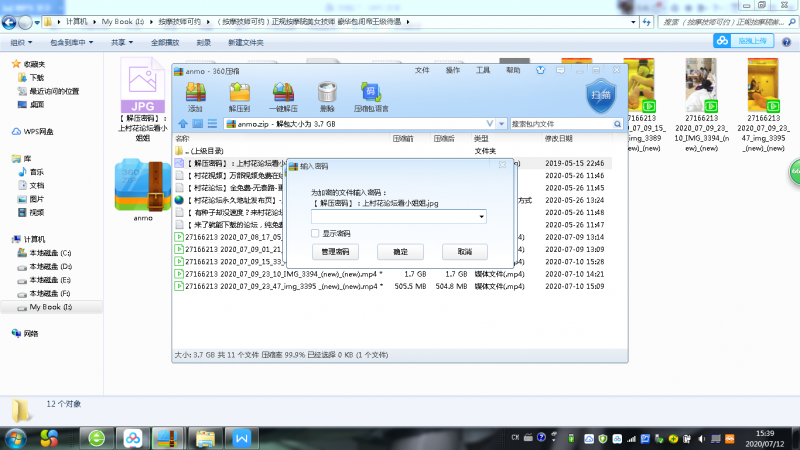
Task: Click the 取消 cancel button
Action: (463, 251)
